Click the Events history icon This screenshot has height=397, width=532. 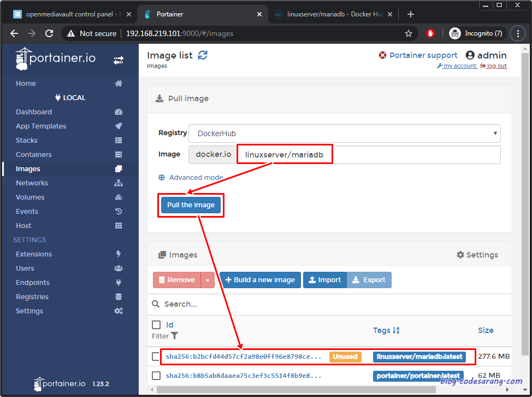tap(119, 211)
